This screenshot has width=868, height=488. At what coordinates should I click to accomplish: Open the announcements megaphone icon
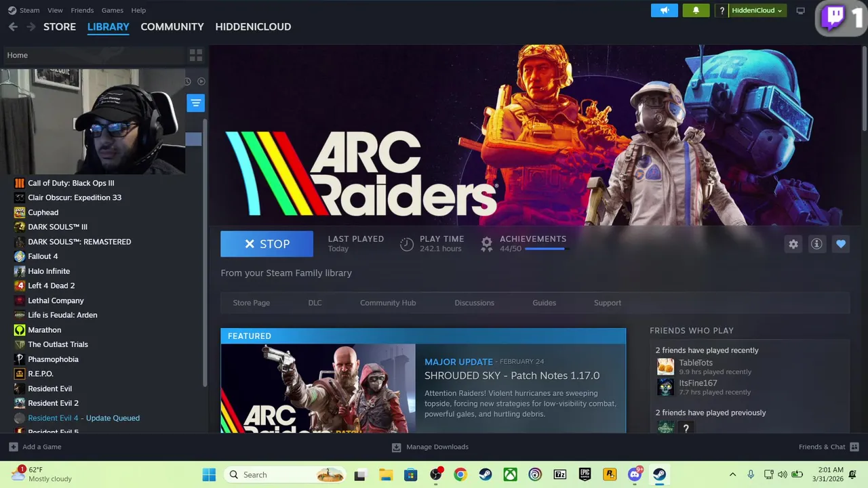point(664,10)
